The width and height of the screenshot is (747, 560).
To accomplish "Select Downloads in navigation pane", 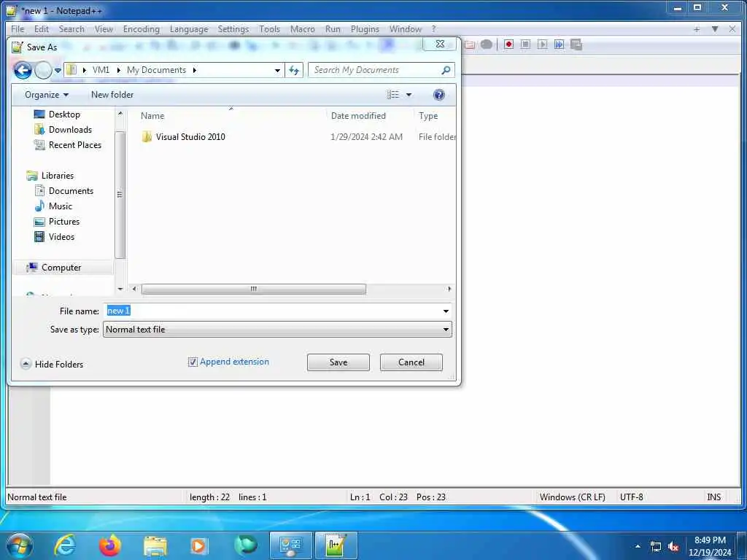I will point(70,130).
